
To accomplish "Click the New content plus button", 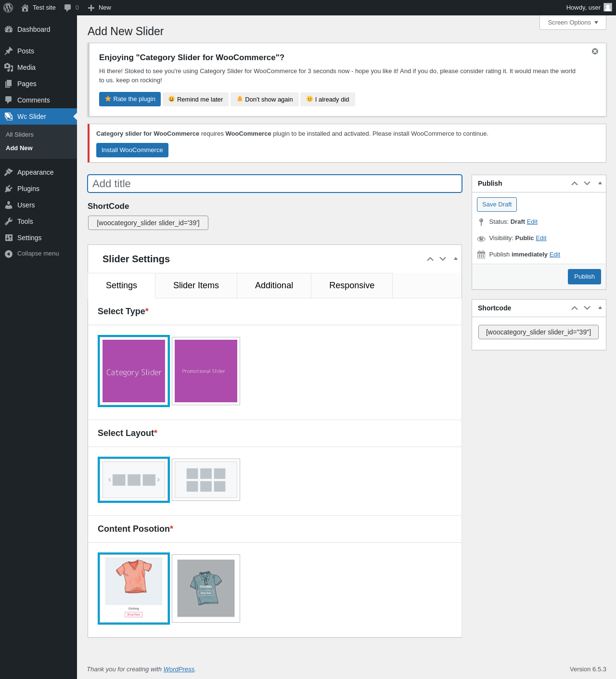I will point(100,8).
